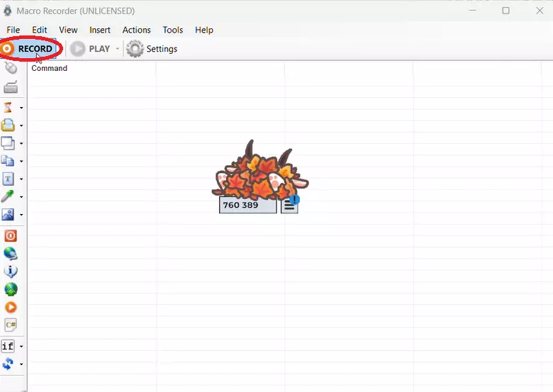Click the Macro Recorder title bar app icon

(7, 11)
